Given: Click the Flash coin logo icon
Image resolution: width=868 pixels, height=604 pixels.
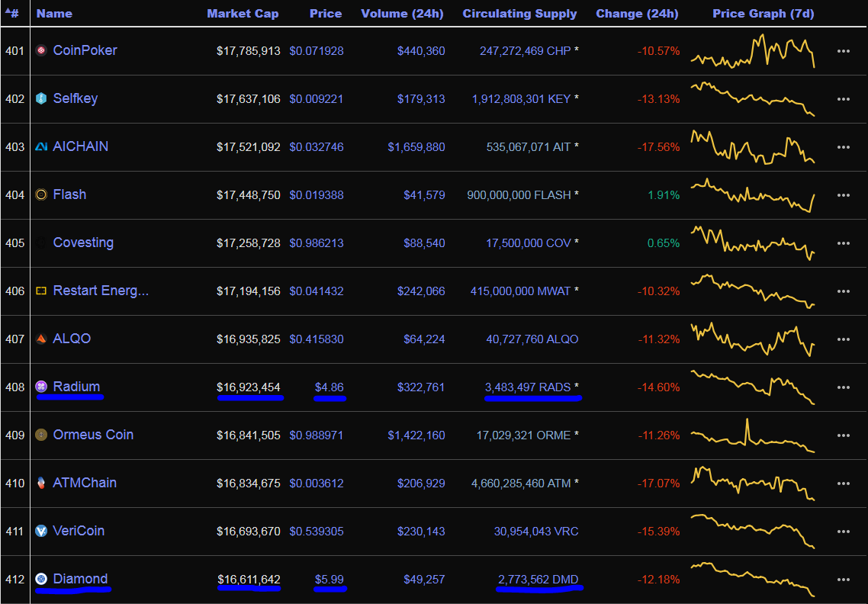Looking at the screenshot, I should pyautogui.click(x=41, y=195).
